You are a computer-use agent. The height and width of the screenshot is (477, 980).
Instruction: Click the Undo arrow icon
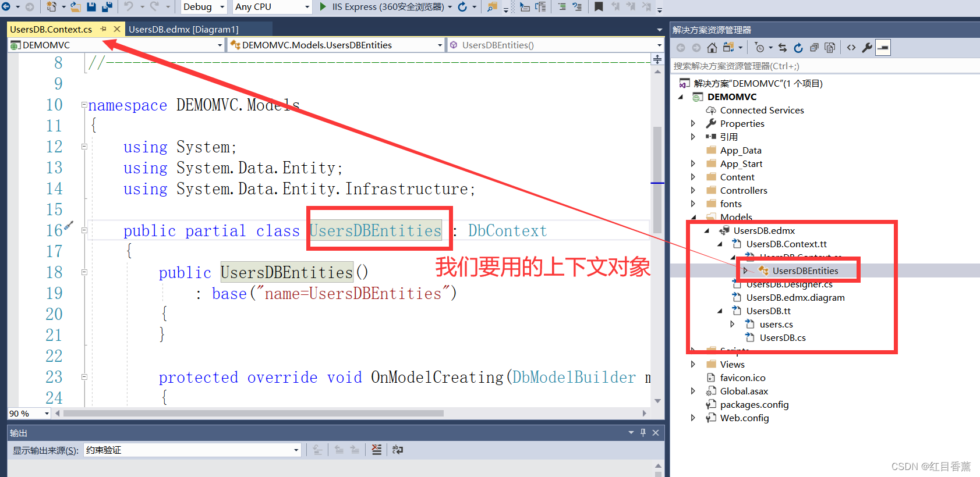129,7
